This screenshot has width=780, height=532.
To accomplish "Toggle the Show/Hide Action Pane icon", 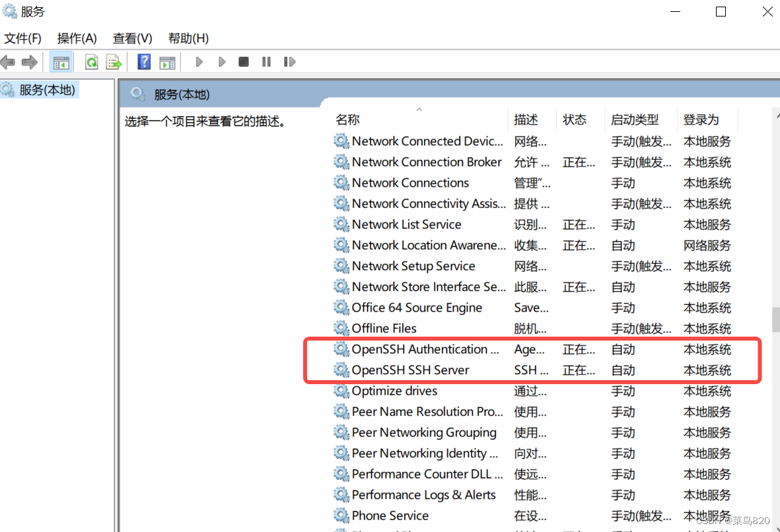I will 166,61.
